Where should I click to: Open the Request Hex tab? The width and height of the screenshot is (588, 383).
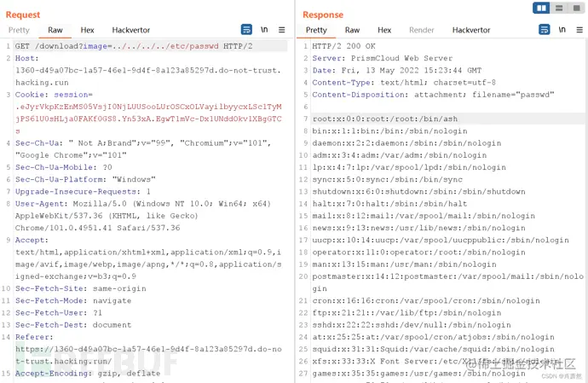pyautogui.click(x=87, y=30)
